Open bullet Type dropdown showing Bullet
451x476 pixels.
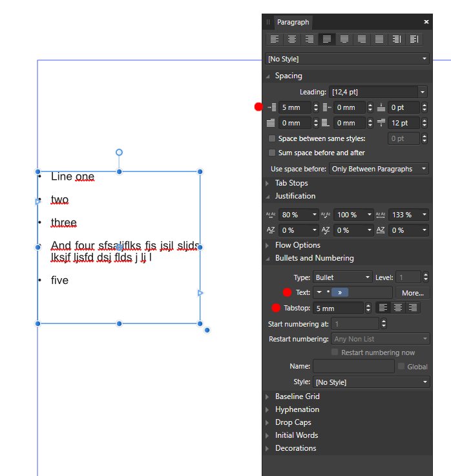(x=342, y=277)
